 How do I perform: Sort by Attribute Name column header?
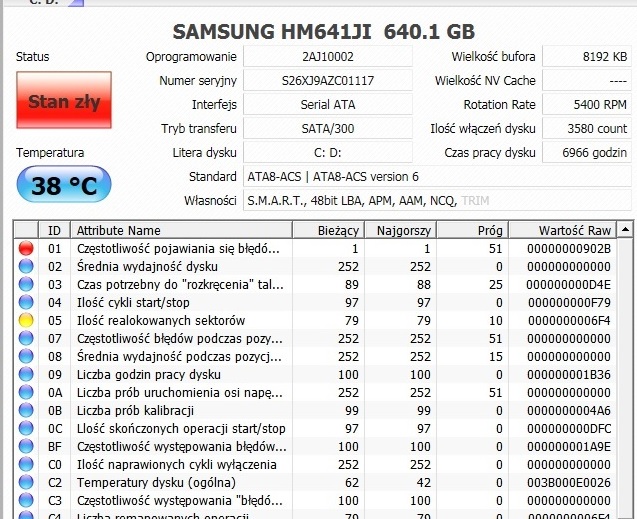(181, 230)
